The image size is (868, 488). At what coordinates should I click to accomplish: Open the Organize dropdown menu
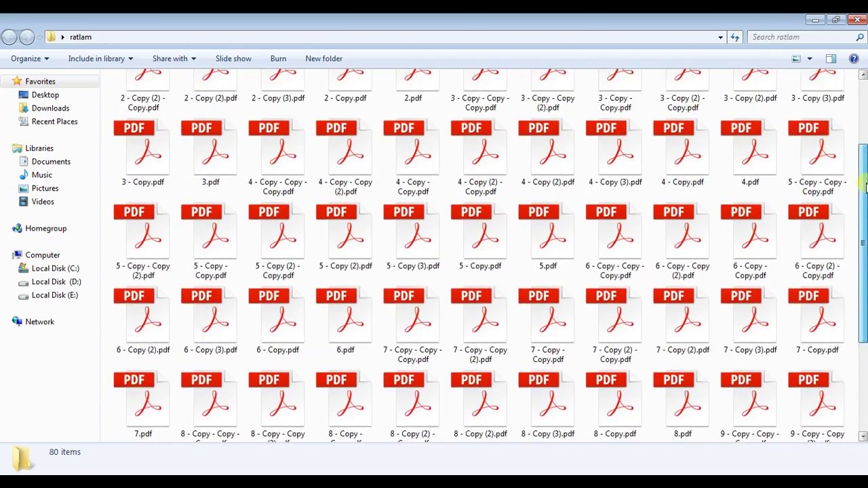click(x=29, y=59)
